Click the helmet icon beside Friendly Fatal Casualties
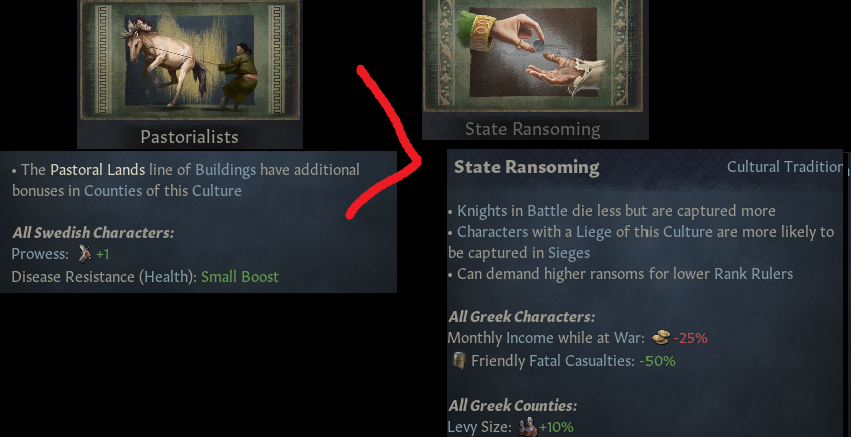 tap(459, 360)
